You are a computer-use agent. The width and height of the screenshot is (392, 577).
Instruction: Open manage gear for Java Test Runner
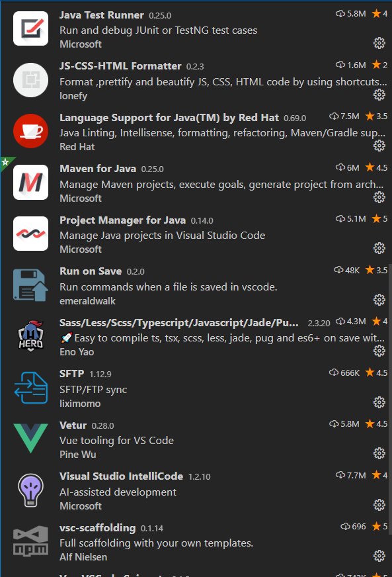(x=379, y=43)
